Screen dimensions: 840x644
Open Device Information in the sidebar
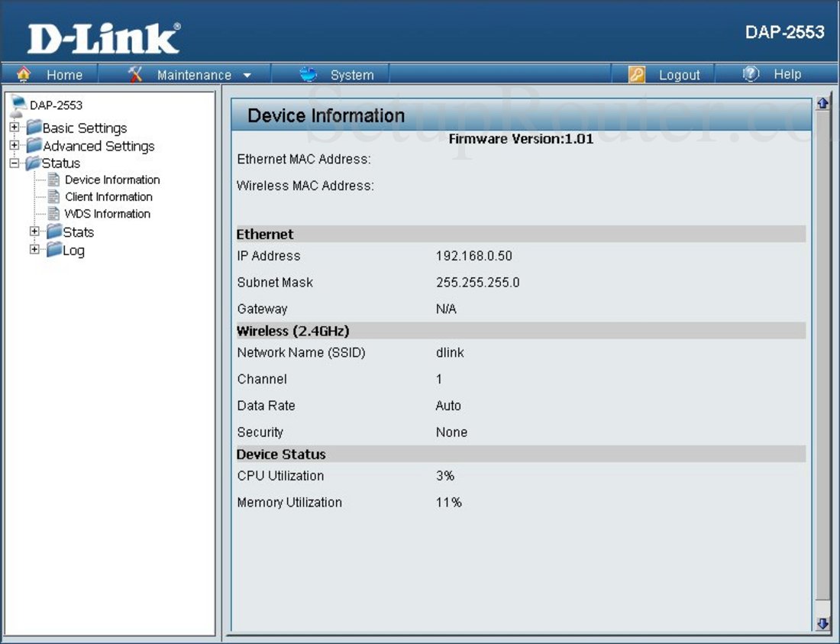[x=112, y=180]
